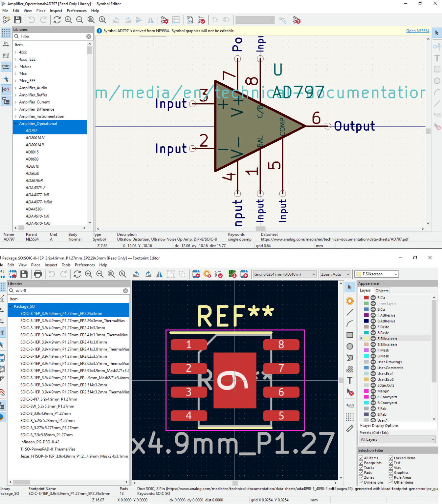442x504 pixels.
Task: Open the Symbol Editor File menu
Action: click(5, 11)
